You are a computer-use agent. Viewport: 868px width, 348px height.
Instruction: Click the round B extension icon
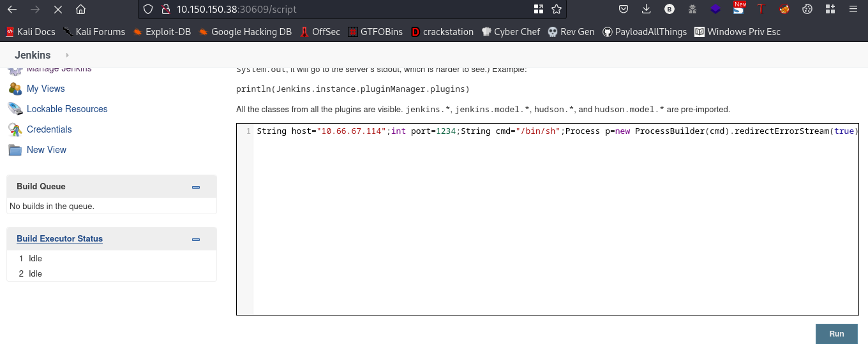(670, 9)
